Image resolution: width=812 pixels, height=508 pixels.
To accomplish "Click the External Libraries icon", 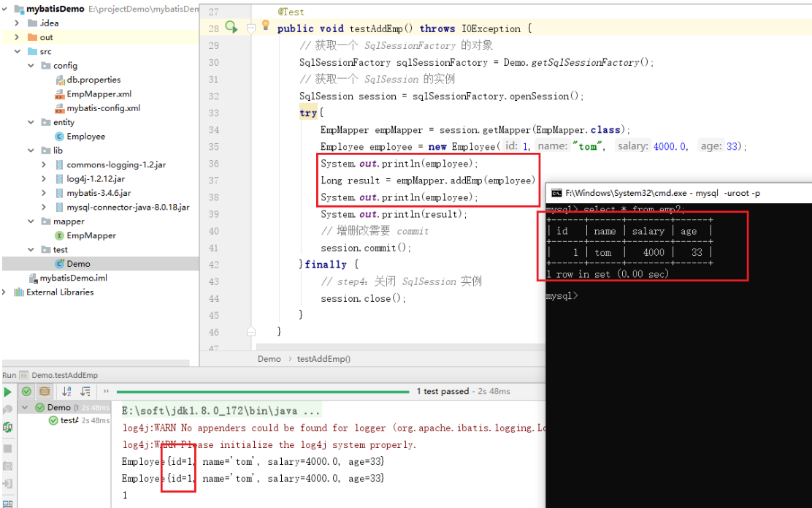I will [x=19, y=292].
